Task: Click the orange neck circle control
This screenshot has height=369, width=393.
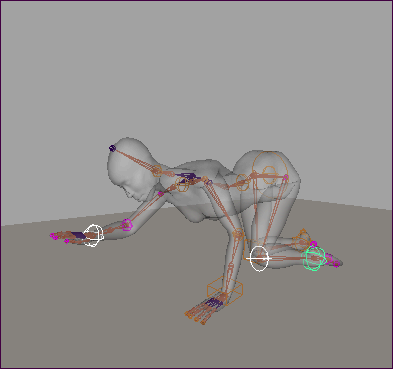Action: (157, 171)
